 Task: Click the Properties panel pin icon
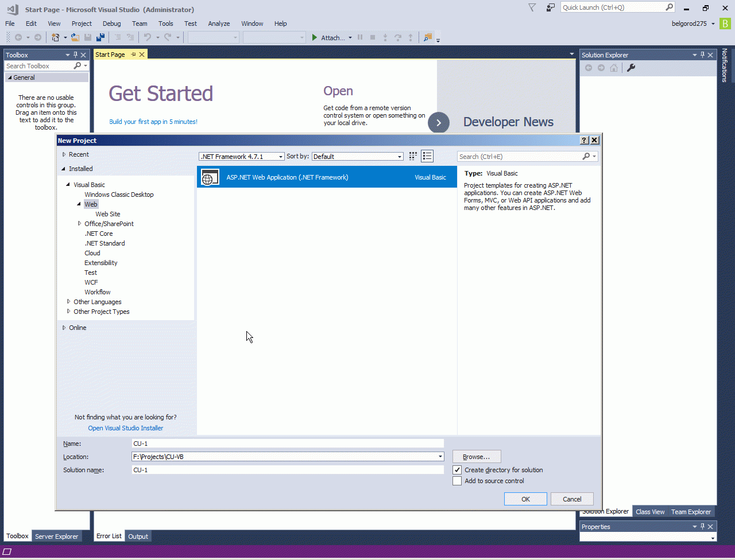(702, 527)
